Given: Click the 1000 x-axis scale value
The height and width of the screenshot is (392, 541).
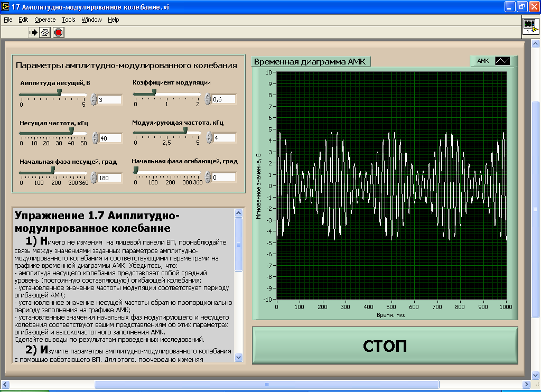Looking at the screenshot, I should (x=506, y=307).
